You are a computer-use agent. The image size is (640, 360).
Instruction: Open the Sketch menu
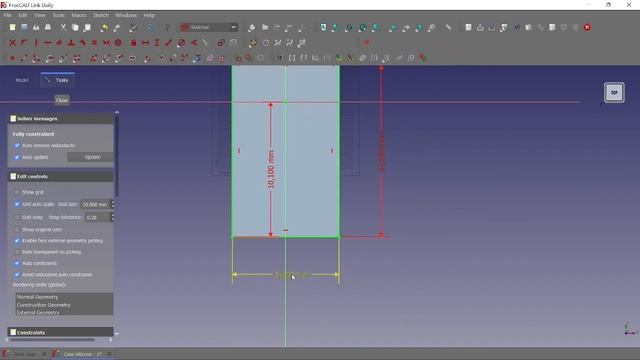(100, 15)
